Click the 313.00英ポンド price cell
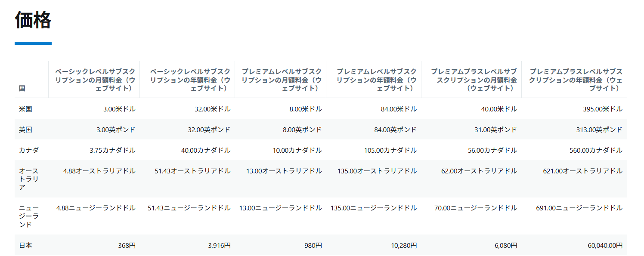Viewport: 644px width, 256px height. click(x=599, y=130)
